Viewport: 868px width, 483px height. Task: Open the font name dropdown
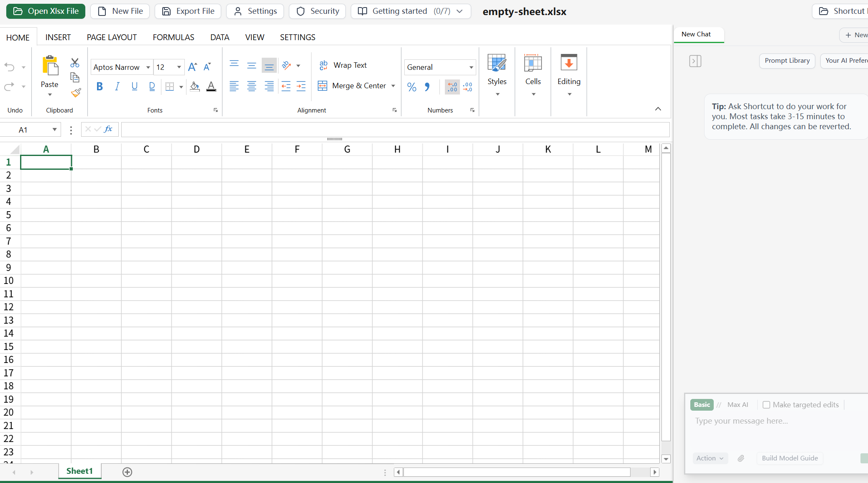[148, 67]
